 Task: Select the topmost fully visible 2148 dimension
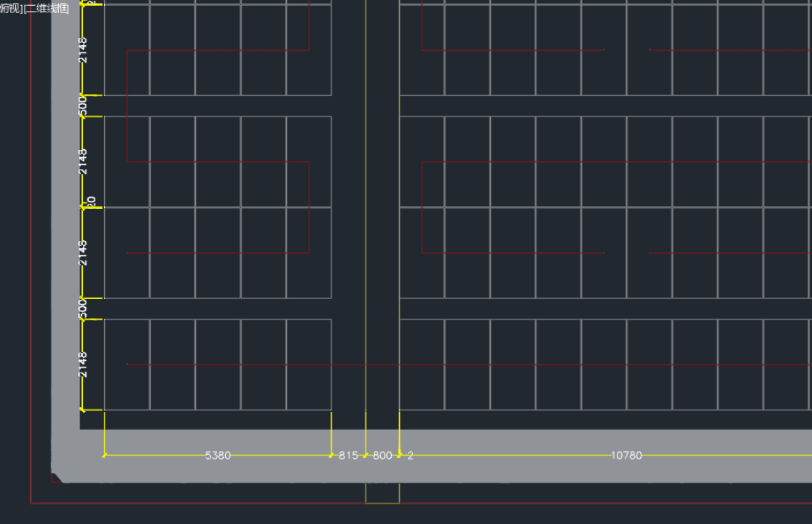(x=83, y=49)
